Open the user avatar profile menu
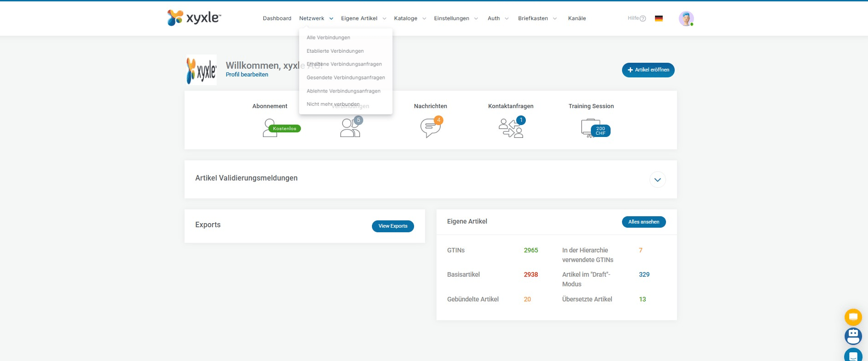868x361 pixels. pyautogui.click(x=686, y=18)
